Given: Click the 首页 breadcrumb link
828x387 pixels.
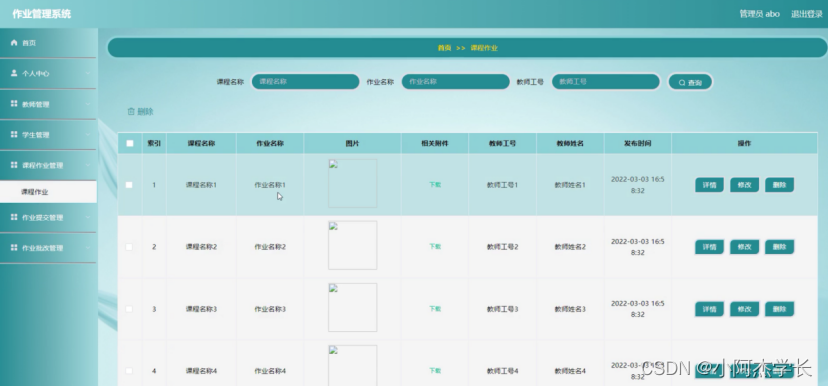Looking at the screenshot, I should [444, 48].
